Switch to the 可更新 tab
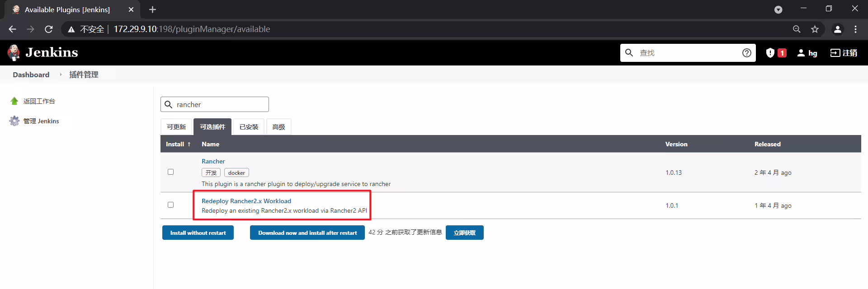Viewport: 868px width, 289px height. 176,127
